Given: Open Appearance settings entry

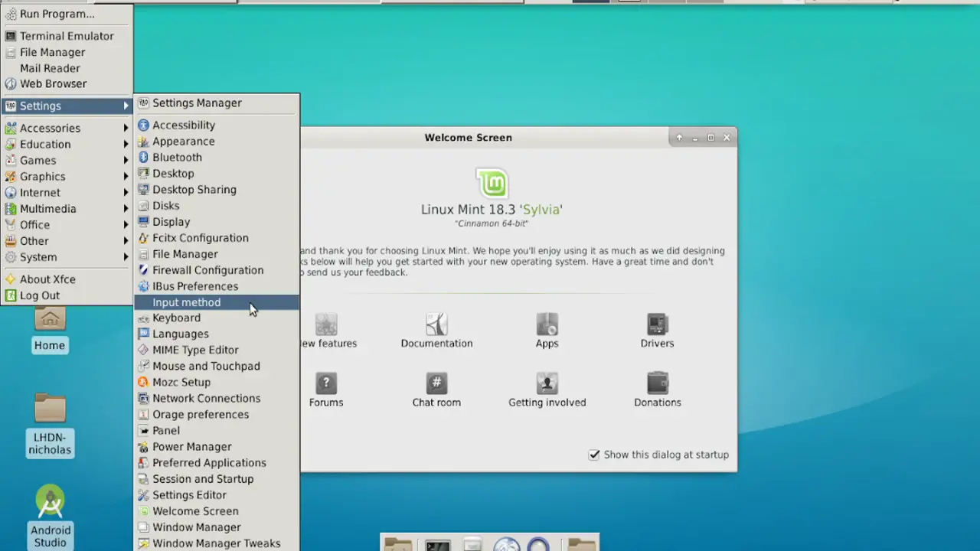Looking at the screenshot, I should click(217, 141).
